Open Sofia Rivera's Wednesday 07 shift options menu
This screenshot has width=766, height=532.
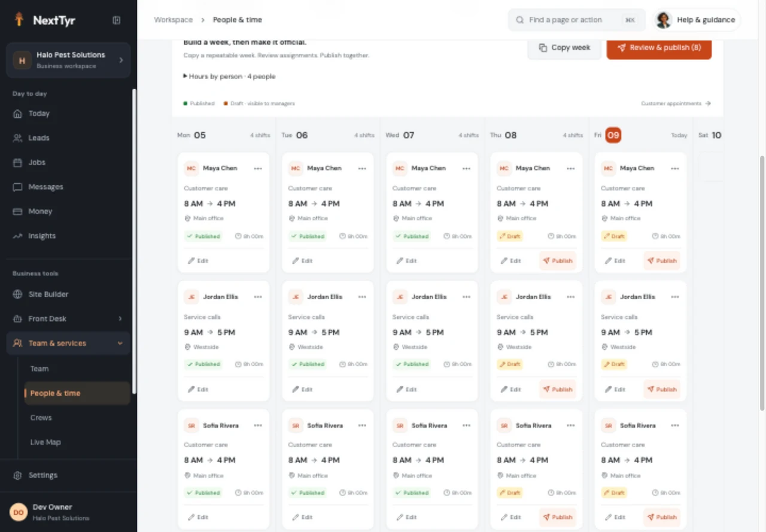click(466, 425)
